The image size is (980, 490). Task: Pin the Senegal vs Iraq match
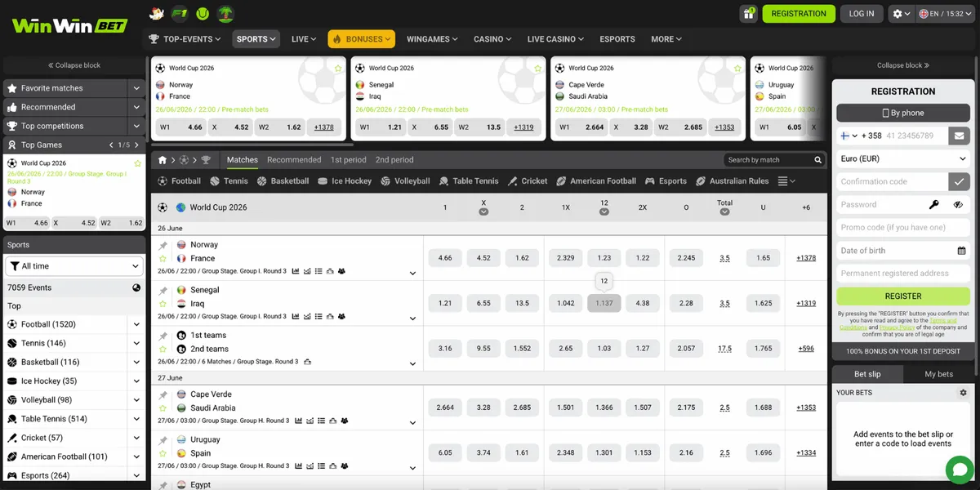163,290
